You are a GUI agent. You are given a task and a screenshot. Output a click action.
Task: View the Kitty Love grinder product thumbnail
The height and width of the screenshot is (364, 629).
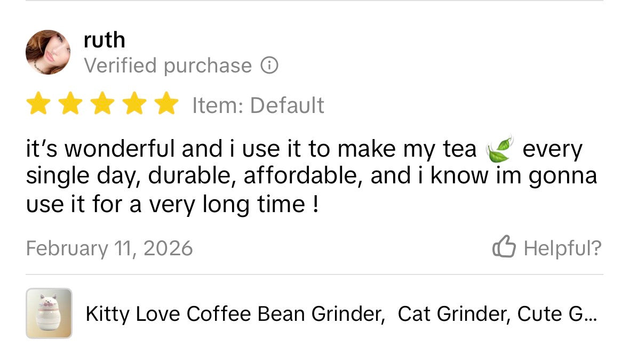tap(49, 313)
